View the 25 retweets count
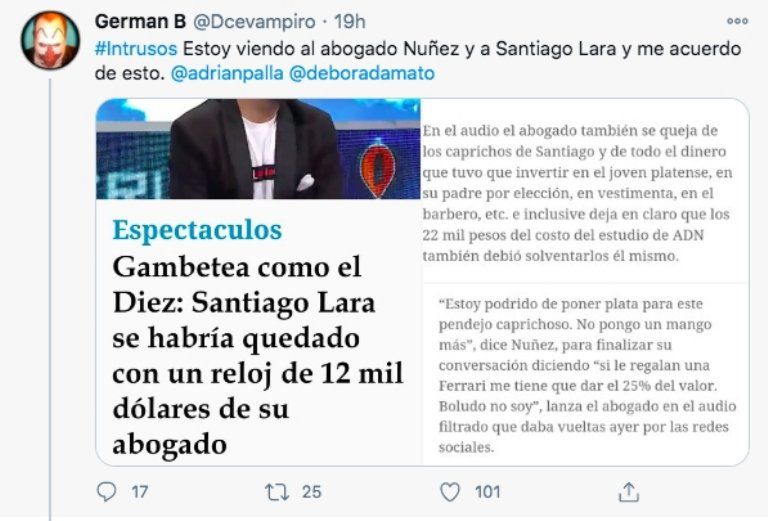This screenshot has width=768, height=521. coord(312,492)
